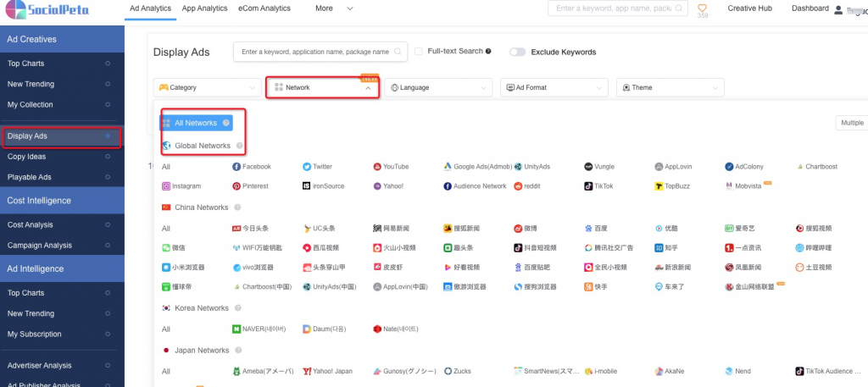Click the top keyword search field

point(618,8)
